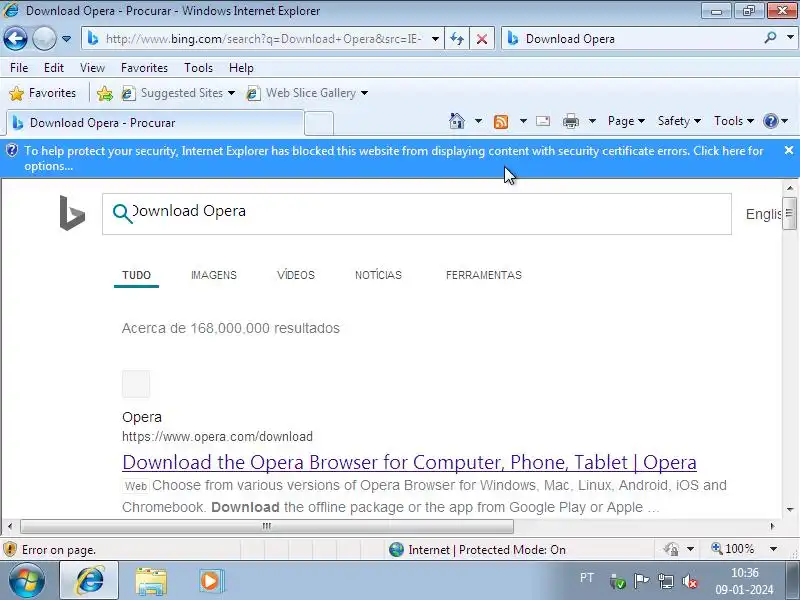Click the toolbar search box containing Download Opera

633,39
